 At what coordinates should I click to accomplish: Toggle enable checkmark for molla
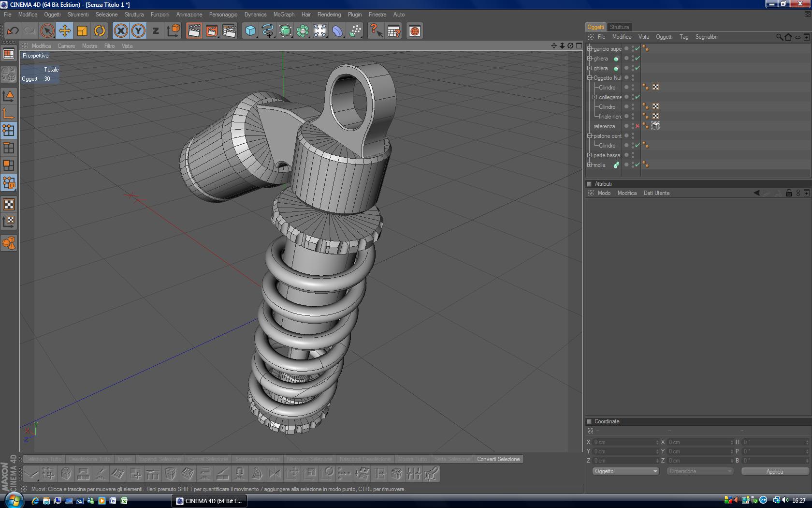click(x=638, y=164)
